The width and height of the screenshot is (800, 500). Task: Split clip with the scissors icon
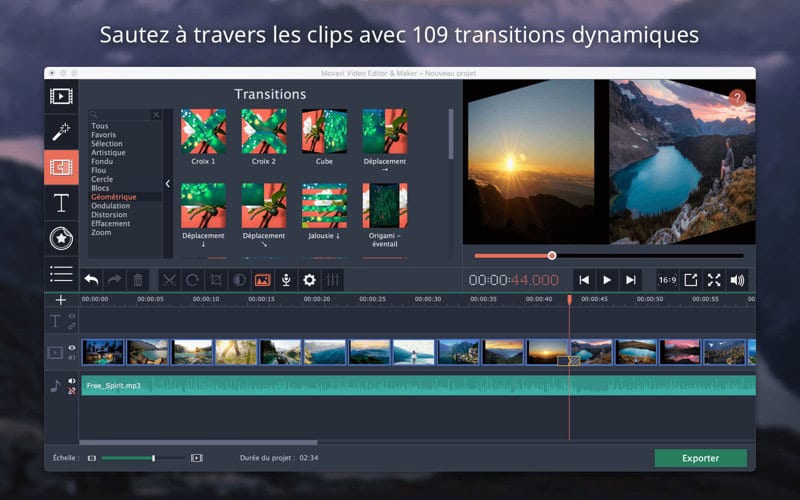click(x=169, y=280)
